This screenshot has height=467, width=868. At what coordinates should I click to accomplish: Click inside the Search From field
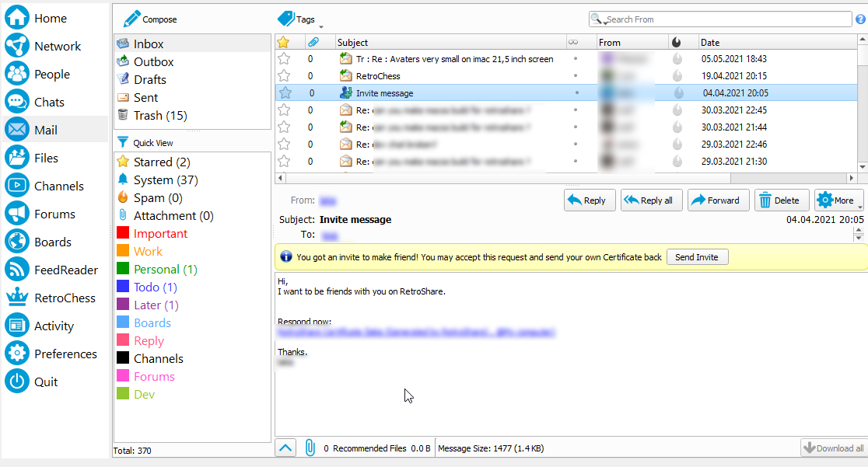(x=720, y=18)
